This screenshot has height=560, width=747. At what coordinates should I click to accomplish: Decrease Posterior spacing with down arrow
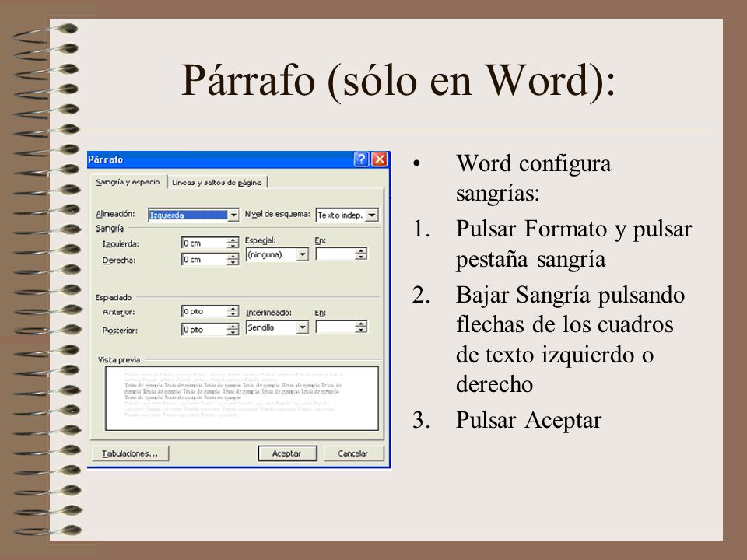(x=233, y=333)
